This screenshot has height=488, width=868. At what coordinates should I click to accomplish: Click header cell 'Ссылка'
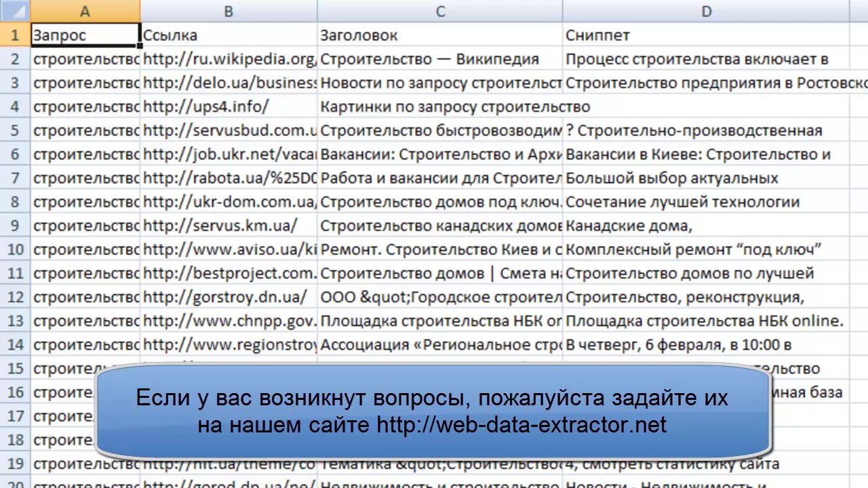(x=229, y=35)
